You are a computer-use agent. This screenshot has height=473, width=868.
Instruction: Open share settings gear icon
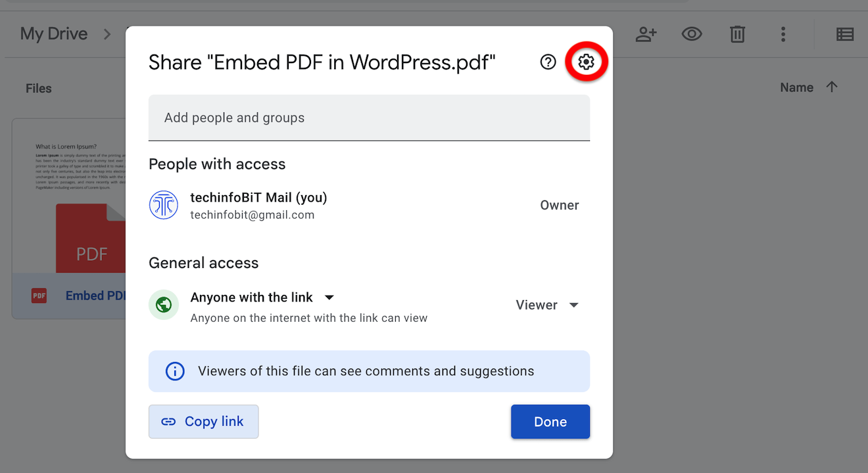coord(586,62)
